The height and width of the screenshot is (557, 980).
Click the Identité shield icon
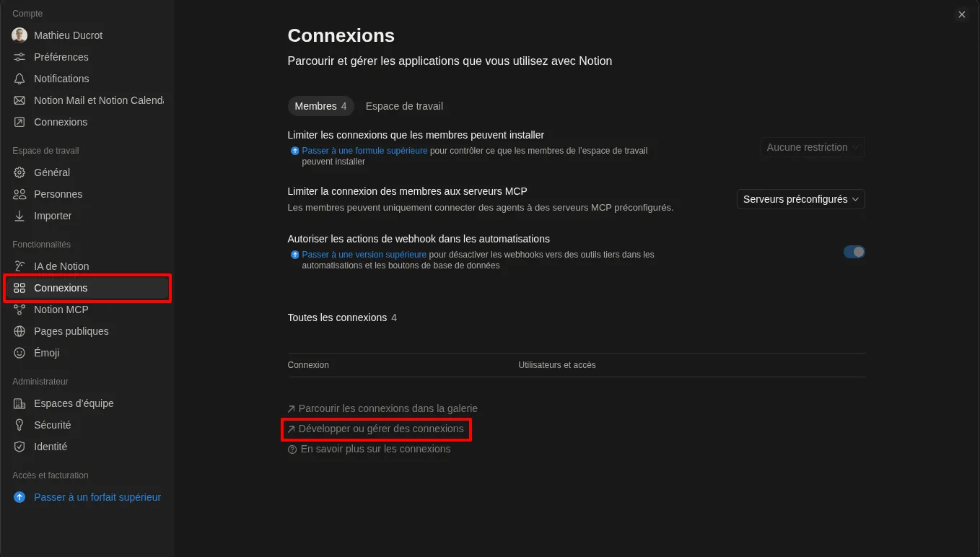tap(19, 447)
